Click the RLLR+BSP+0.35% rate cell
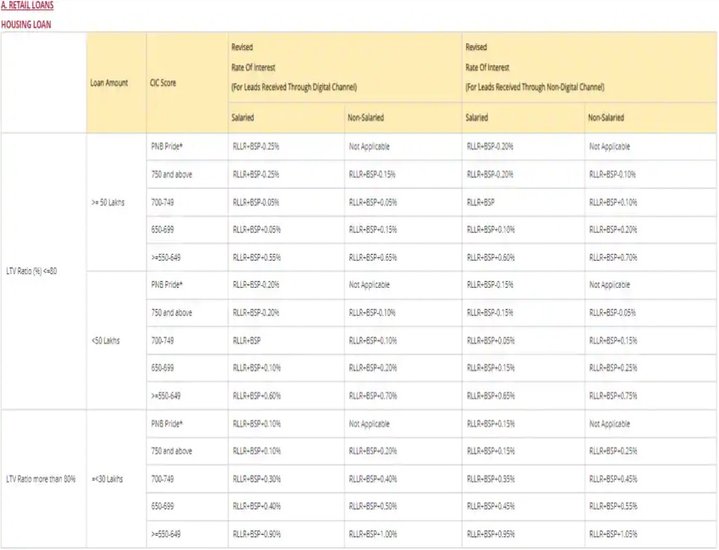 497,480
